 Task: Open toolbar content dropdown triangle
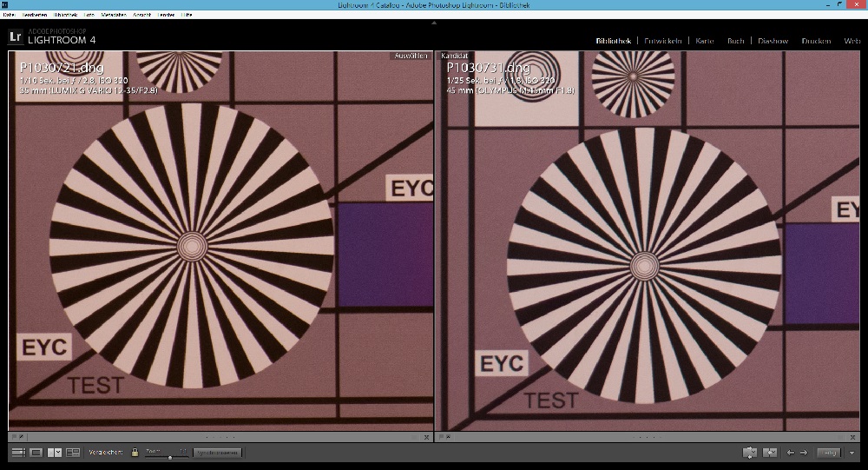[852, 453]
